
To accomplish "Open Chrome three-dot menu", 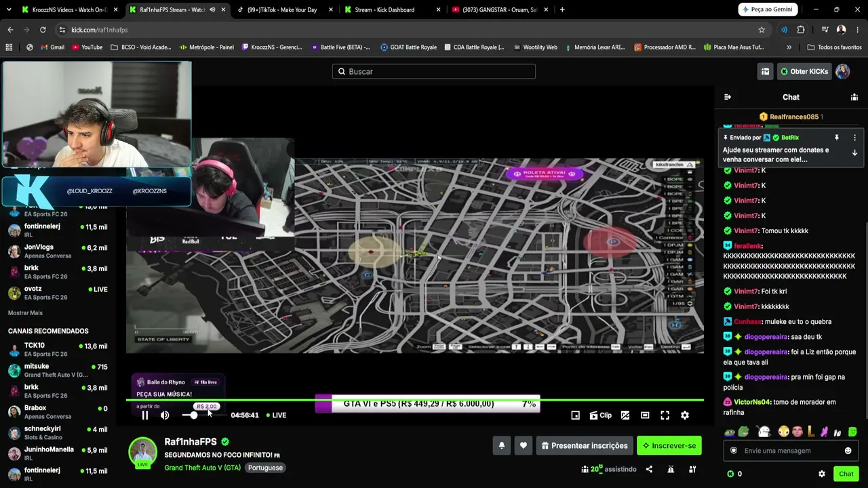I will pos(858,30).
